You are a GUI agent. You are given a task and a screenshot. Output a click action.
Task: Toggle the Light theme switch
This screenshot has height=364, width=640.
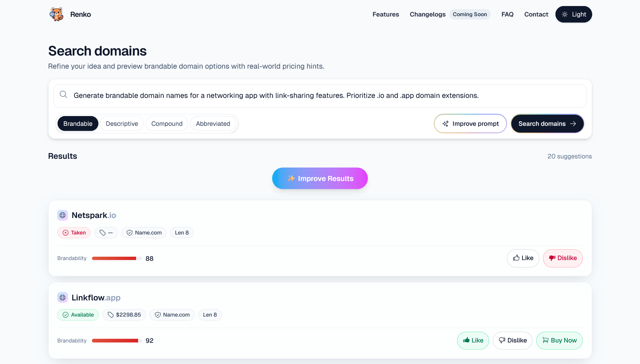[x=574, y=14]
